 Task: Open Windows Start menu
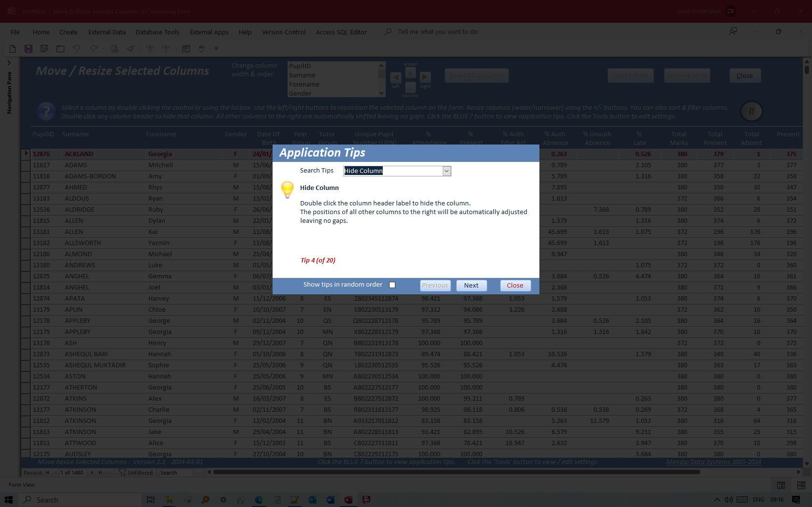(9, 500)
